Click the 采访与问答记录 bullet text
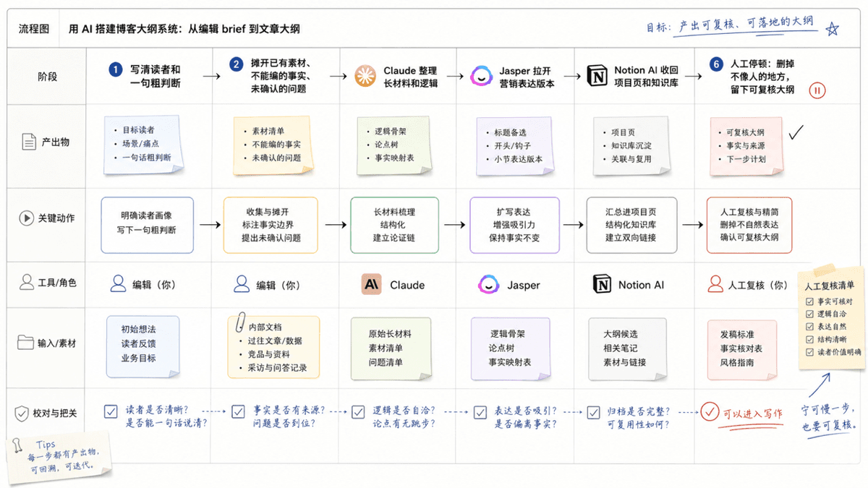Image resolution: width=868 pixels, height=488 pixels. 278,367
